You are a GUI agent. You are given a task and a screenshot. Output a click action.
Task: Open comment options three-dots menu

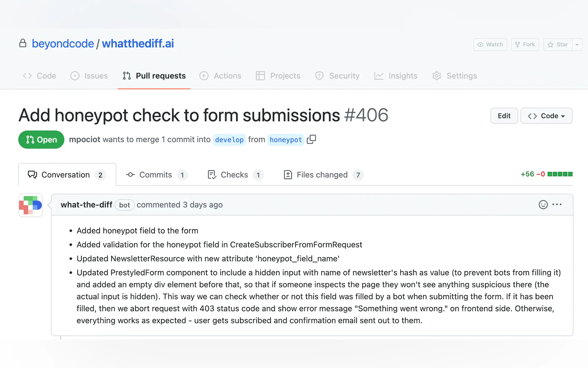click(x=557, y=205)
